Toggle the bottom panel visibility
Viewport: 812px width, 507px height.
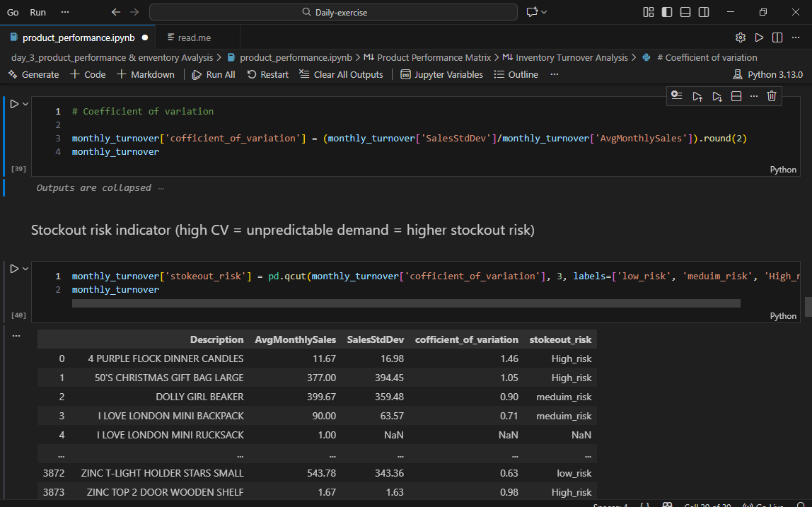pyautogui.click(x=683, y=12)
